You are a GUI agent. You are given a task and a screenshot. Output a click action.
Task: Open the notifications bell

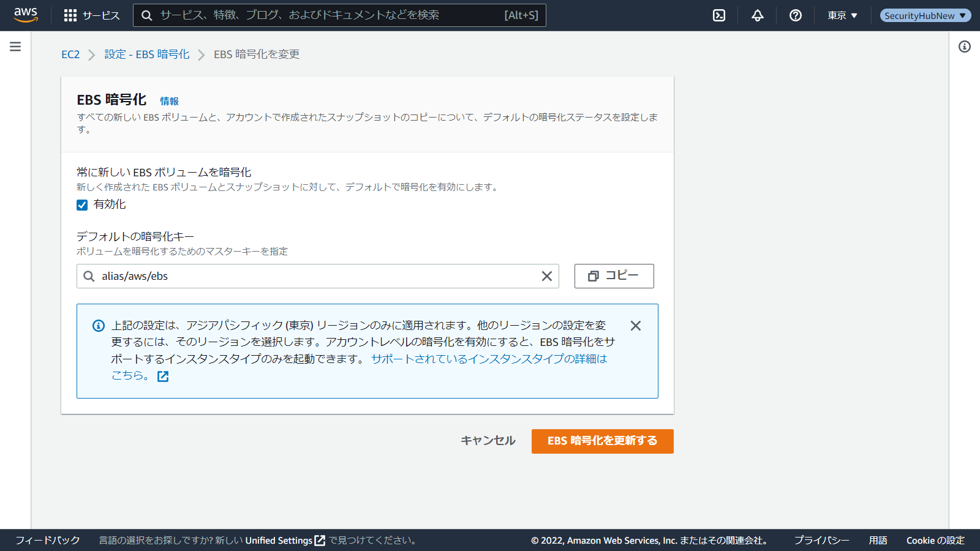pyautogui.click(x=758, y=15)
